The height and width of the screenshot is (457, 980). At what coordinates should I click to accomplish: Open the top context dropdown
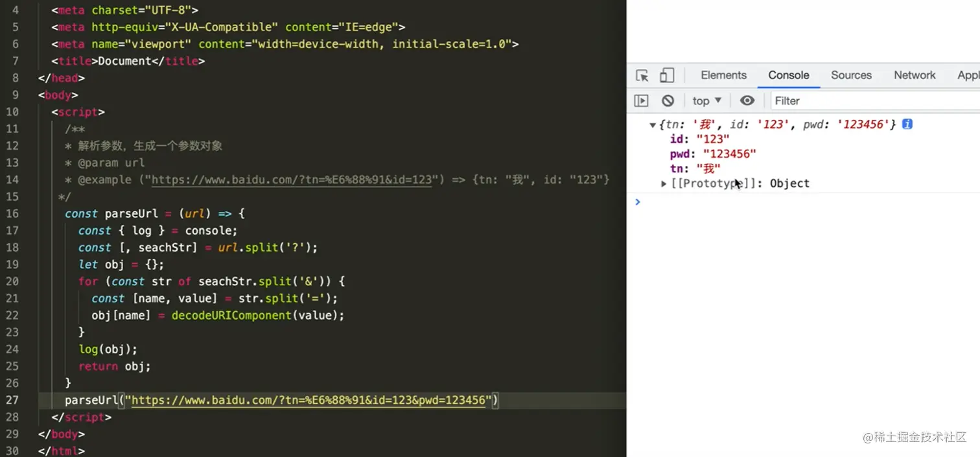[707, 100]
